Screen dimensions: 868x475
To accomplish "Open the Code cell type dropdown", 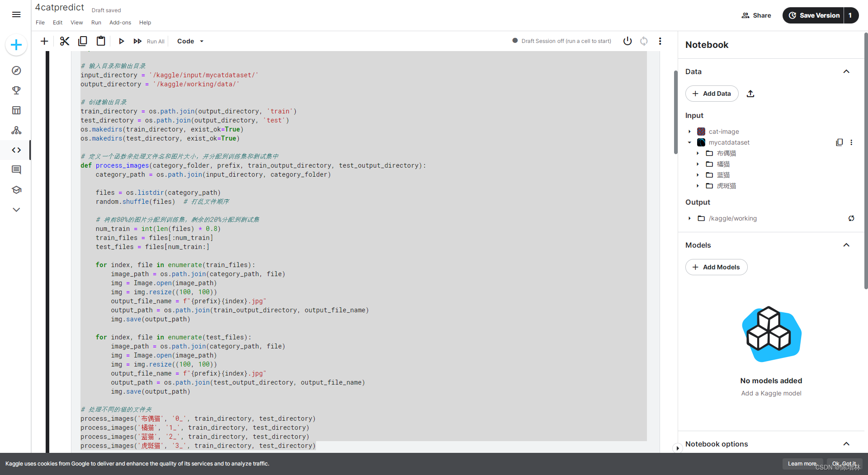I will click(x=190, y=41).
